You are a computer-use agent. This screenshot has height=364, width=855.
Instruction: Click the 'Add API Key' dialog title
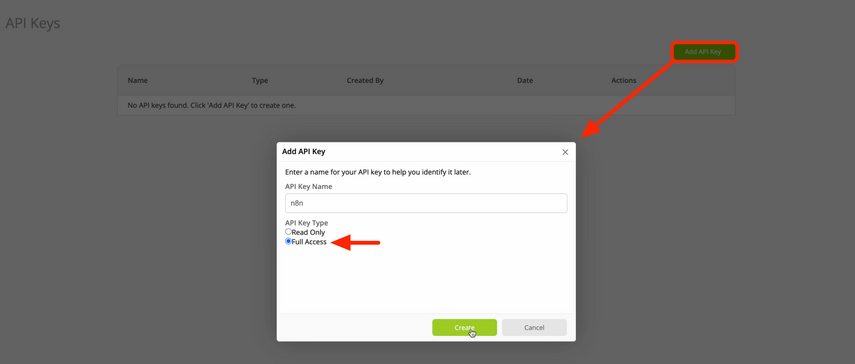(304, 151)
